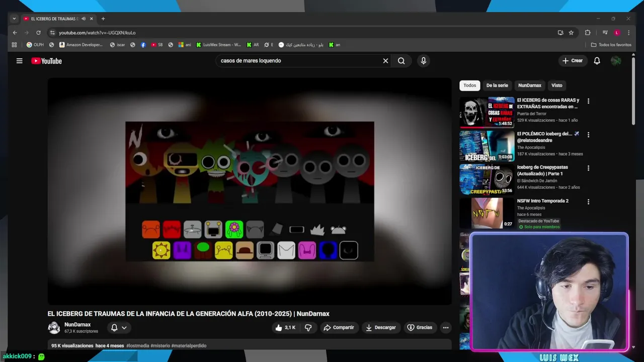The height and width of the screenshot is (362, 644).
Task: Open more actions (three dots) under the video
Action: coord(445,327)
